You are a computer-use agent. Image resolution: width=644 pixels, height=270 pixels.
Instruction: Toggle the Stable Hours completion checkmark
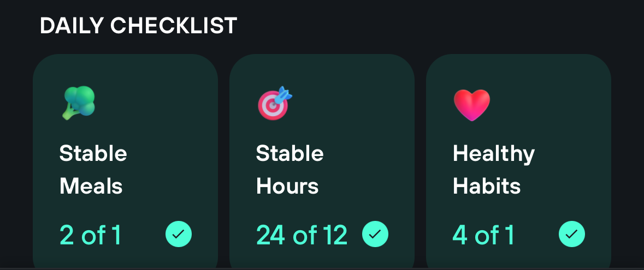click(x=375, y=234)
